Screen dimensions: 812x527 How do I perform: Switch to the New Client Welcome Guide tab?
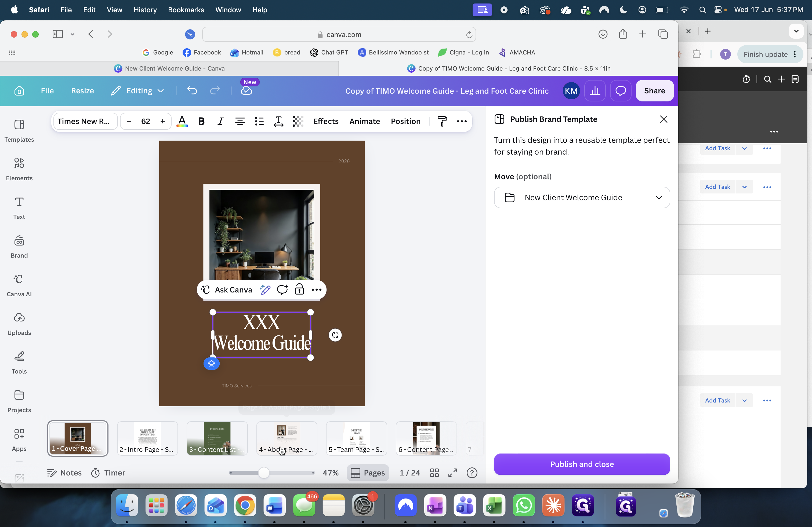pyautogui.click(x=169, y=68)
